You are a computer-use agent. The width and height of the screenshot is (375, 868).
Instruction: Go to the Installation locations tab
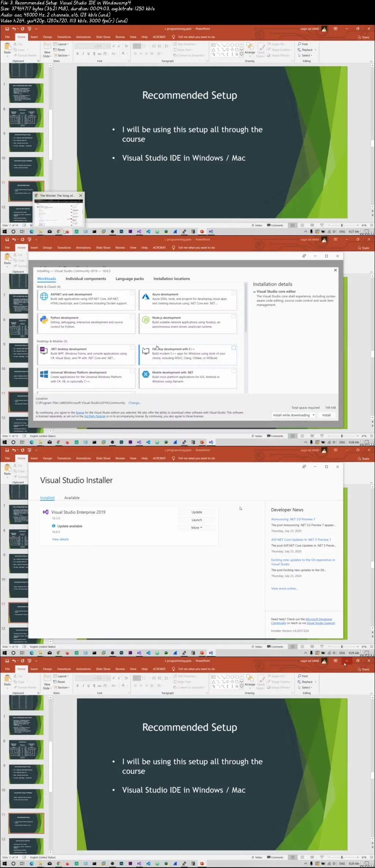click(x=172, y=279)
